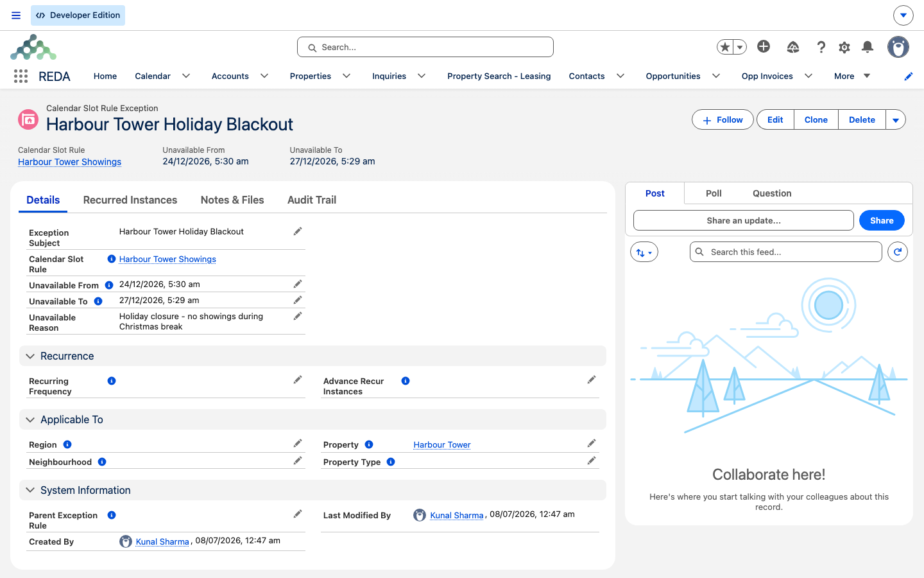Select the Question tab in Chatter

772,193
